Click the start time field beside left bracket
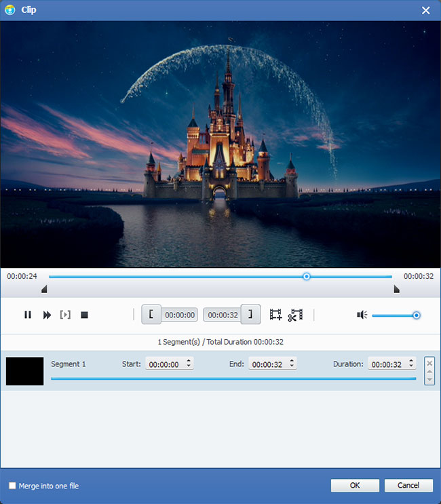The width and height of the screenshot is (441, 504). tap(180, 315)
